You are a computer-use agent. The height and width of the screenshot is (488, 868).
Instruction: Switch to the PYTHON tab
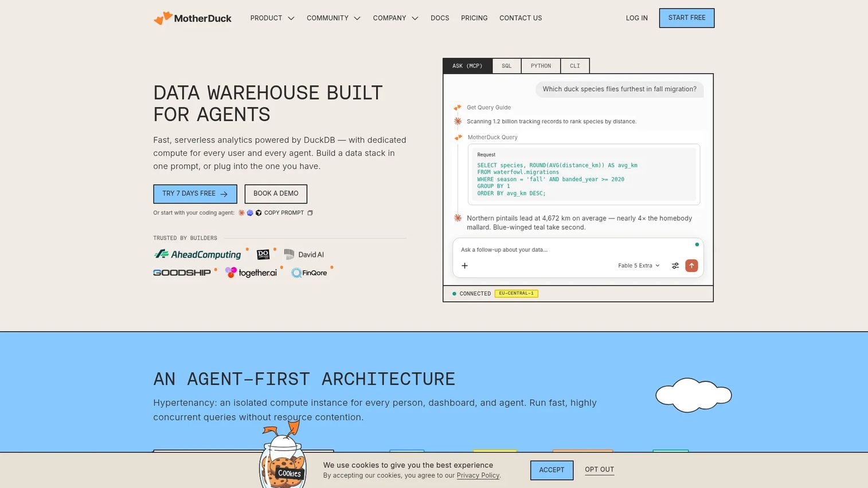click(541, 66)
